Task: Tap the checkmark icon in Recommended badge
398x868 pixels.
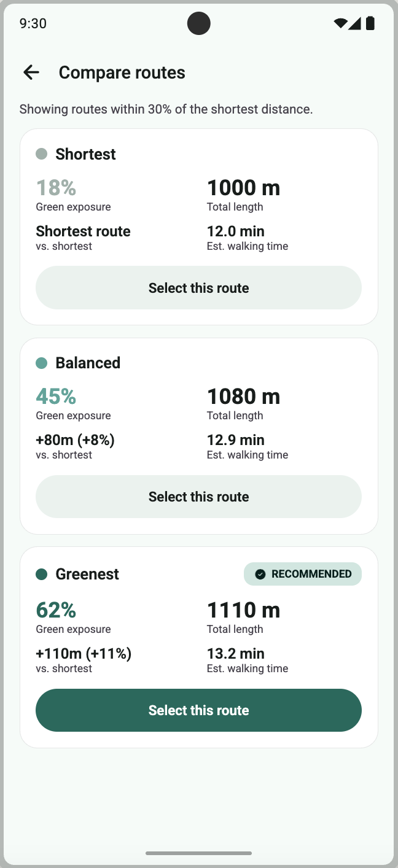Action: 260,574
